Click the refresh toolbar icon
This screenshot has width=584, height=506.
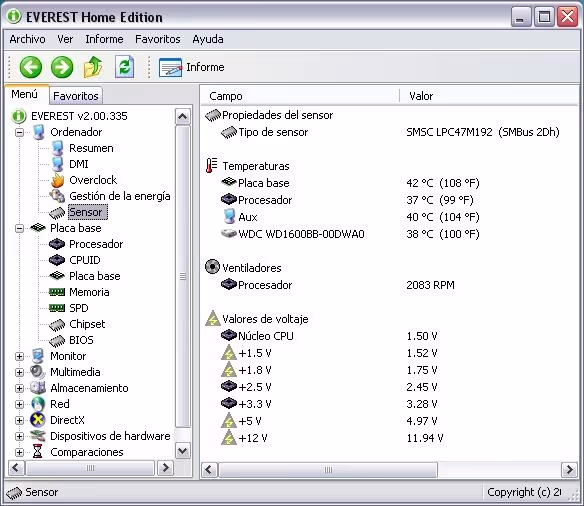click(124, 67)
